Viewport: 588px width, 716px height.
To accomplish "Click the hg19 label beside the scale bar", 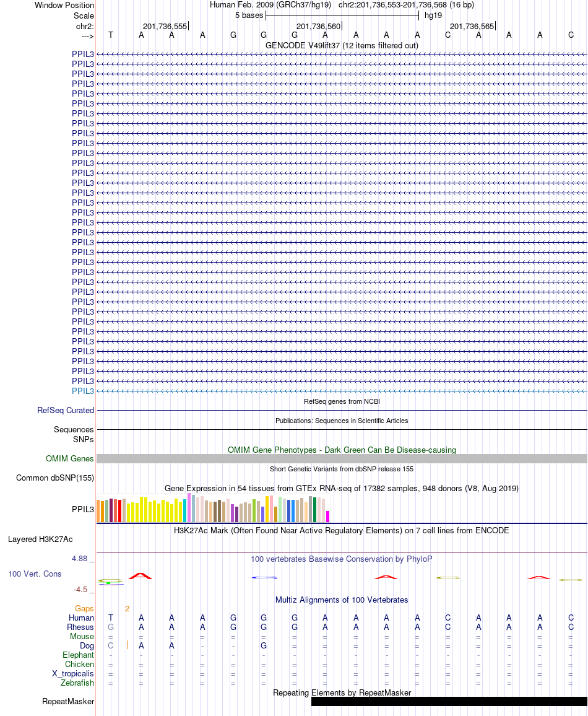I will click(433, 15).
